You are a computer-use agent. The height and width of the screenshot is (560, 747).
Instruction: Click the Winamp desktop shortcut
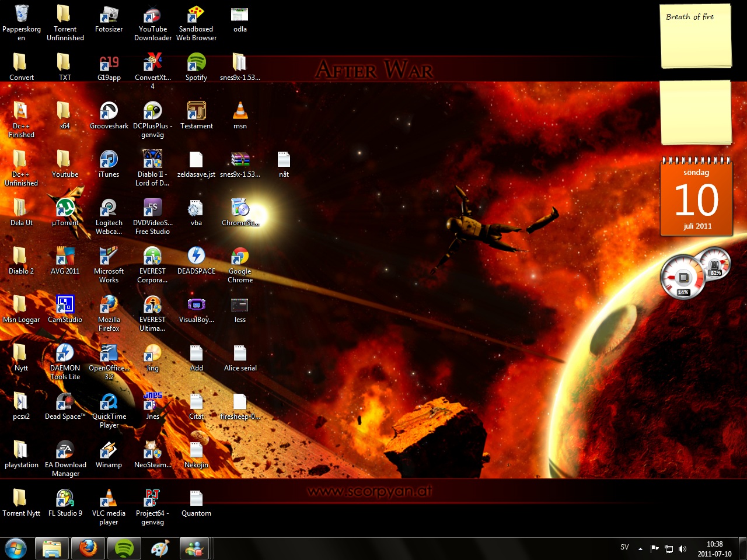[x=109, y=451]
